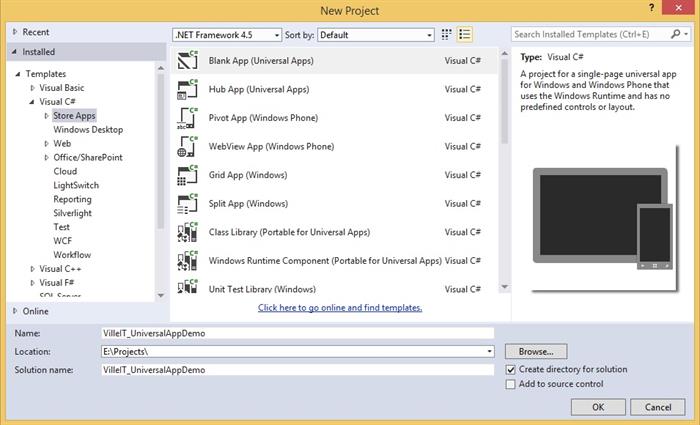Select the Silverlight template category

point(72,213)
